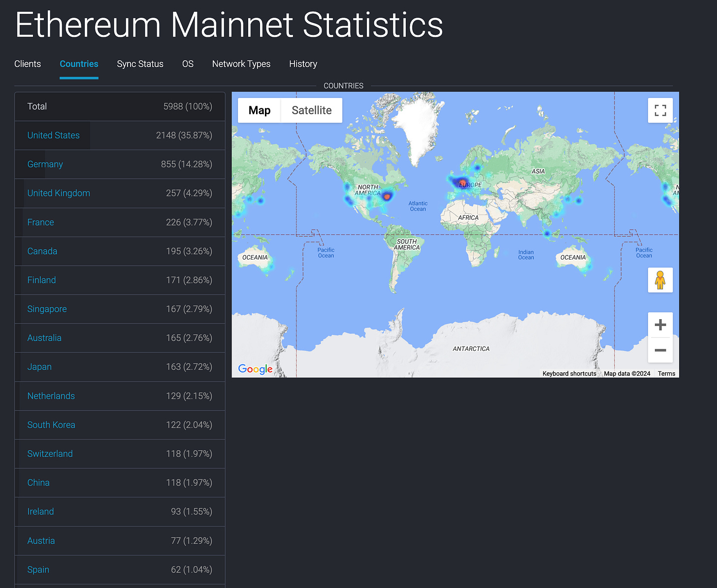Open the Spain country link
The image size is (717, 588).
point(38,570)
